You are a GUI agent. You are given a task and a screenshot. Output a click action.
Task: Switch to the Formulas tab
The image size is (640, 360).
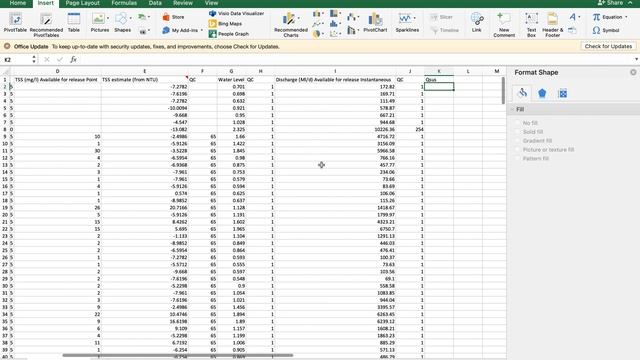[124, 3]
